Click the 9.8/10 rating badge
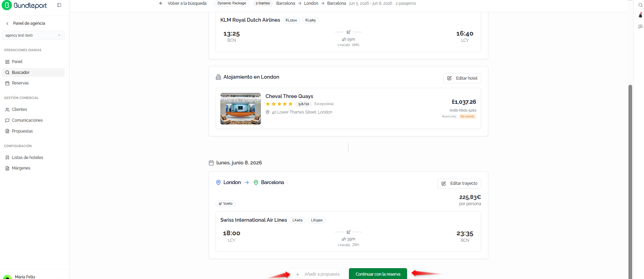Screen dimensions: 644x279 [304, 104]
